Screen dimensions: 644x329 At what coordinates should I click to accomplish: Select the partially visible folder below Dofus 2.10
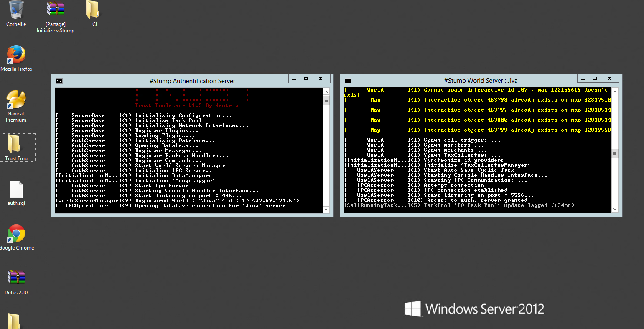pyautogui.click(x=14, y=321)
